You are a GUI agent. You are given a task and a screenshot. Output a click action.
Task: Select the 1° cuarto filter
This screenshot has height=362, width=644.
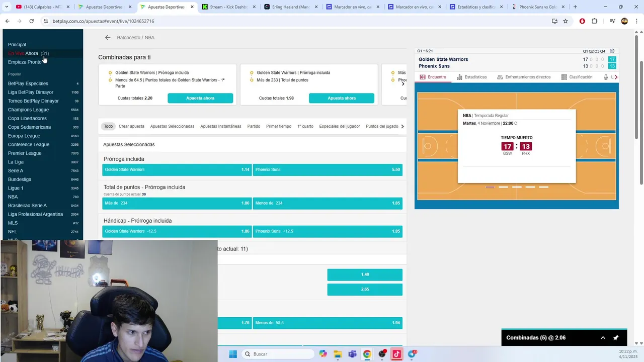[x=305, y=126]
